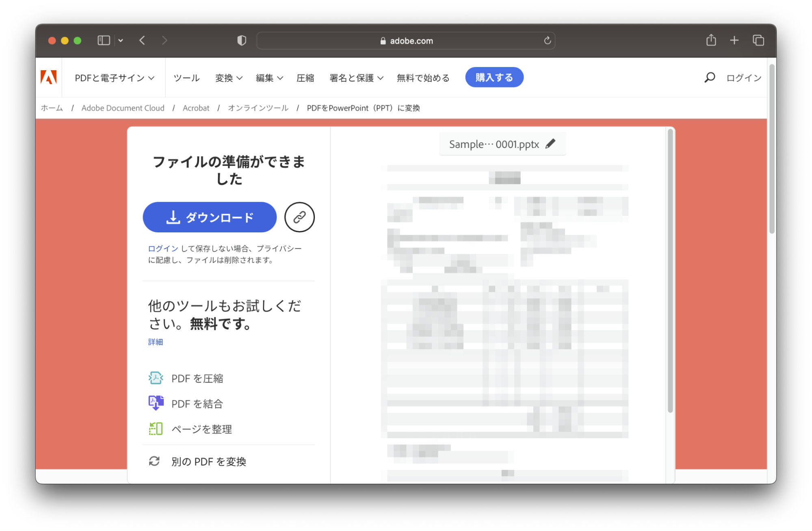
Task: Copy share link with chain icon
Action: tap(299, 217)
